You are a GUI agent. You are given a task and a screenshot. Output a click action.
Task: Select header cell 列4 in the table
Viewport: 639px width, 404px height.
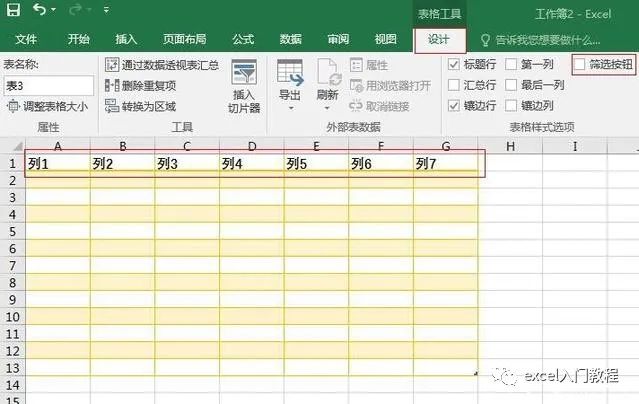point(251,164)
